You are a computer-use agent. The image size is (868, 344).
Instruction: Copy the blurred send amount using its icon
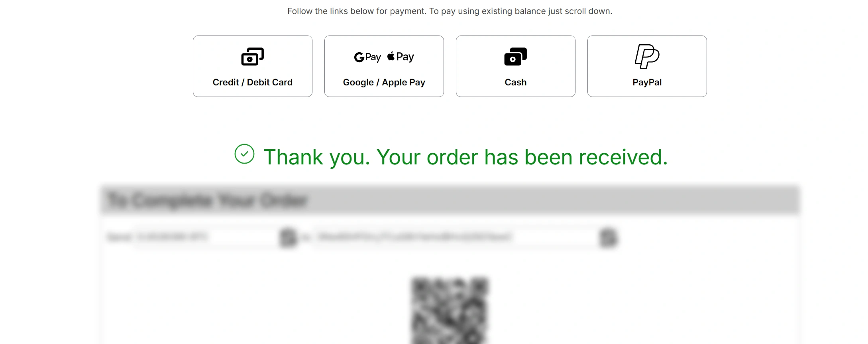289,237
